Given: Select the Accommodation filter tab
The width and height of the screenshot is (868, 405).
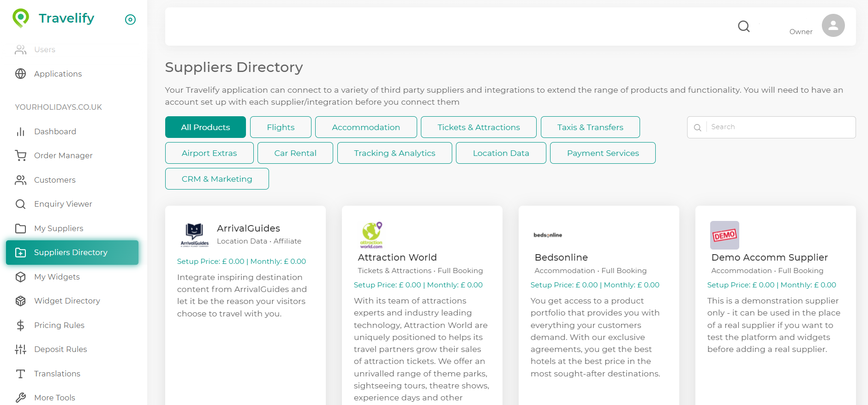Looking at the screenshot, I should [366, 127].
